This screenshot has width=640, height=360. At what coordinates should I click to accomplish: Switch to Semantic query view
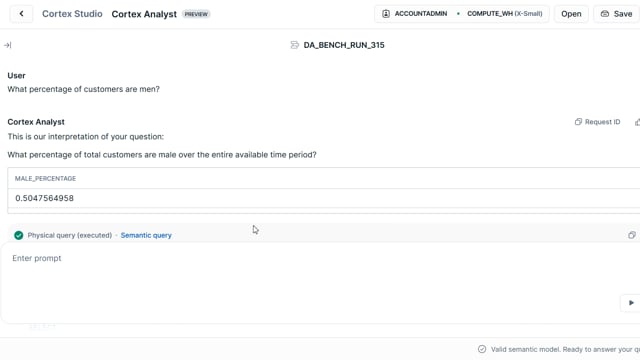pos(146,235)
